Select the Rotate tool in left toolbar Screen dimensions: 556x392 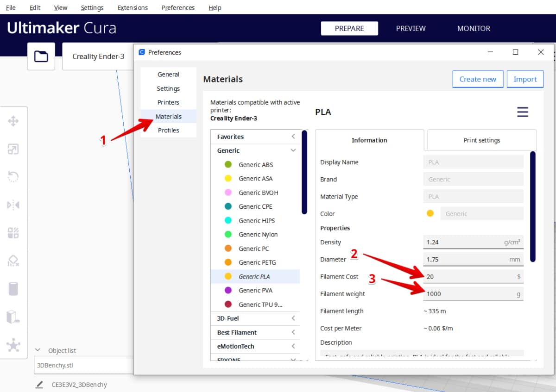(13, 177)
